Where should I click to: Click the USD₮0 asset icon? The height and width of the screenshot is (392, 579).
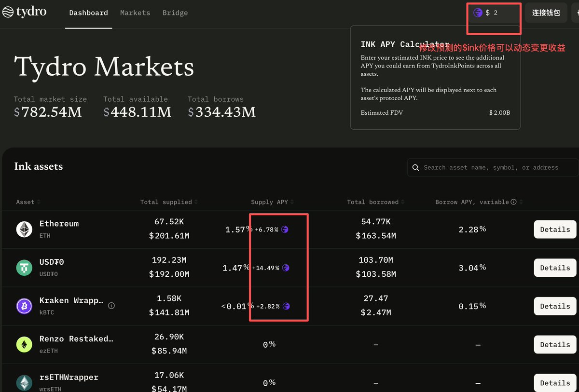pos(24,268)
